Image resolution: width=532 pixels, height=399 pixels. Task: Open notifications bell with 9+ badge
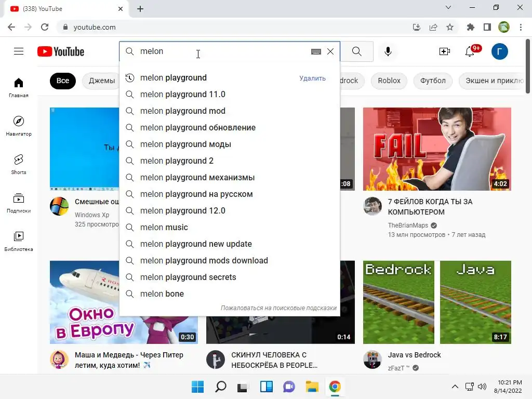pyautogui.click(x=471, y=51)
